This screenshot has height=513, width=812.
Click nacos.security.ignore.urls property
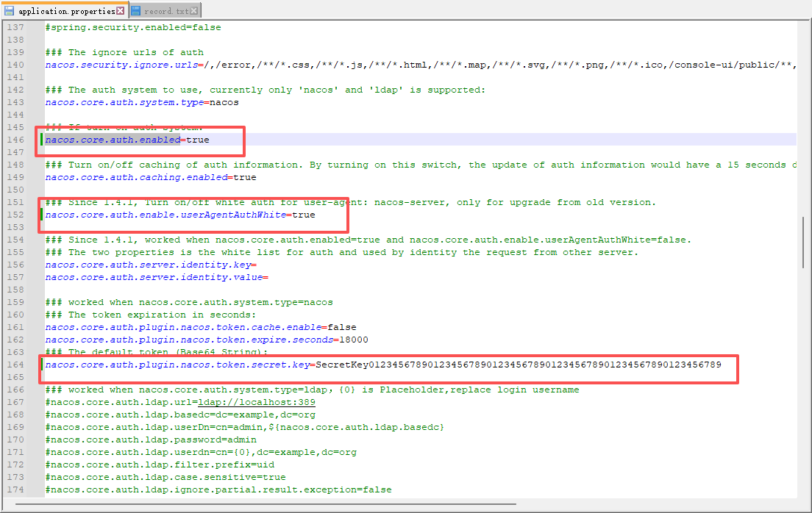[121, 65]
